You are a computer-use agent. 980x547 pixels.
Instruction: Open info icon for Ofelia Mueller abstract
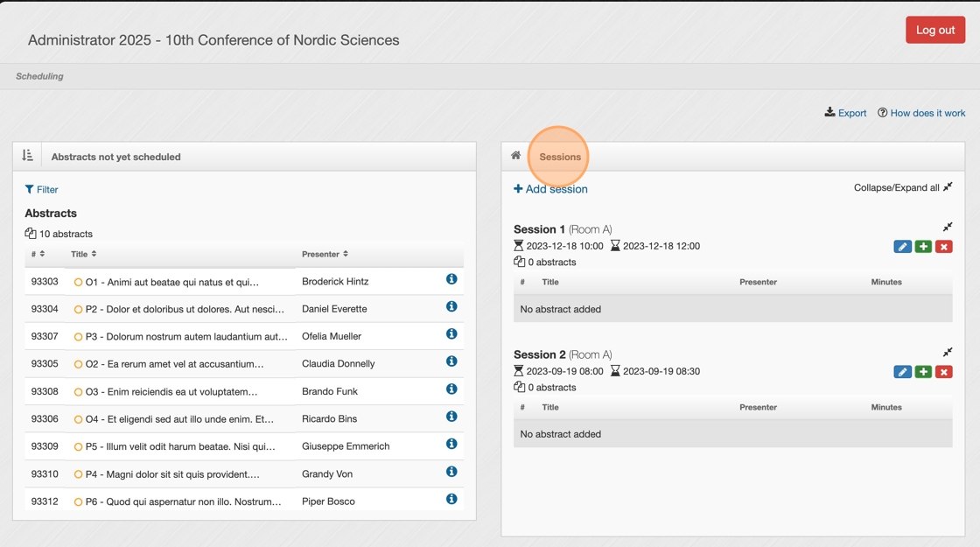[451, 334]
